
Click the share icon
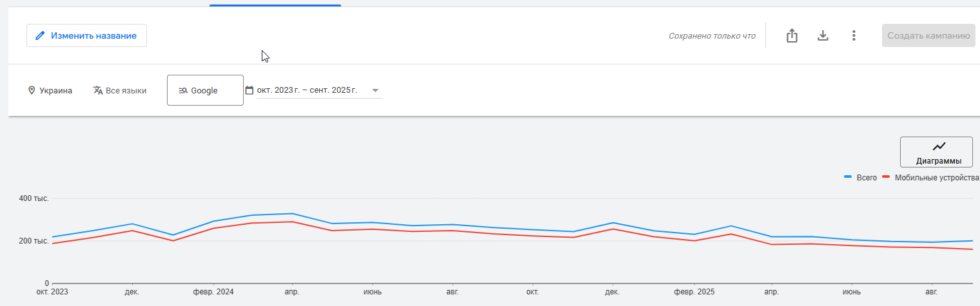pos(792,36)
